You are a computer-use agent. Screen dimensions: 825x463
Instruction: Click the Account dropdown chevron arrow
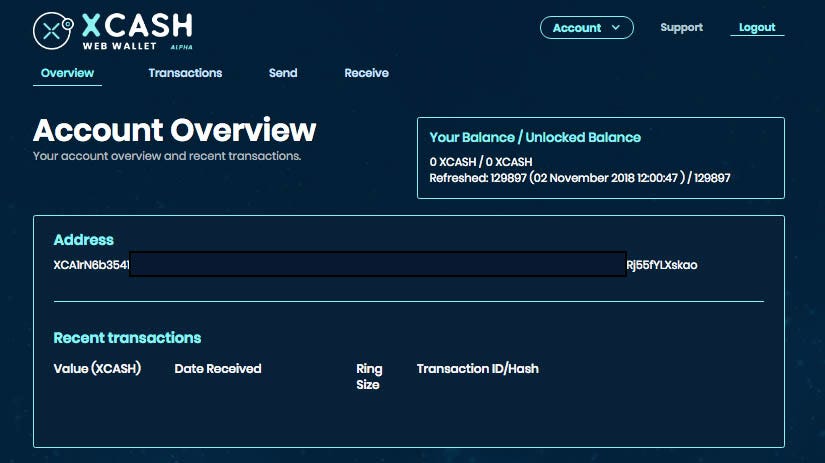616,27
